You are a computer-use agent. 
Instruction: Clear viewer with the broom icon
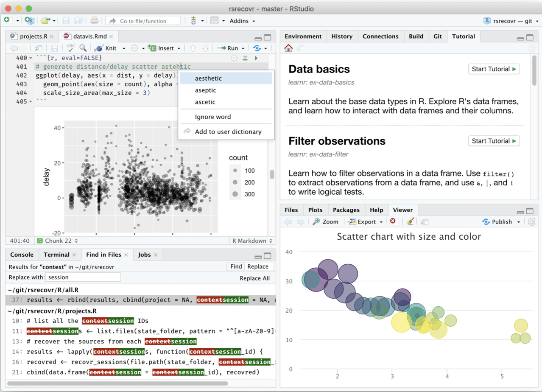pos(410,221)
